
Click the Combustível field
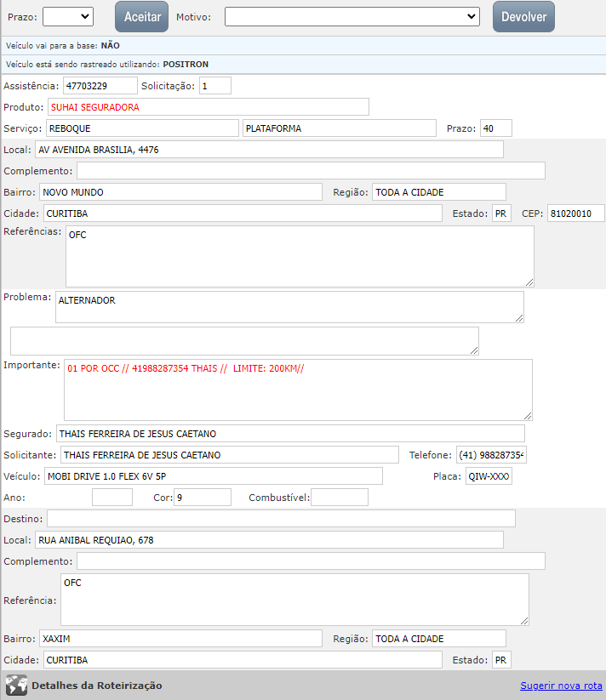[340, 498]
